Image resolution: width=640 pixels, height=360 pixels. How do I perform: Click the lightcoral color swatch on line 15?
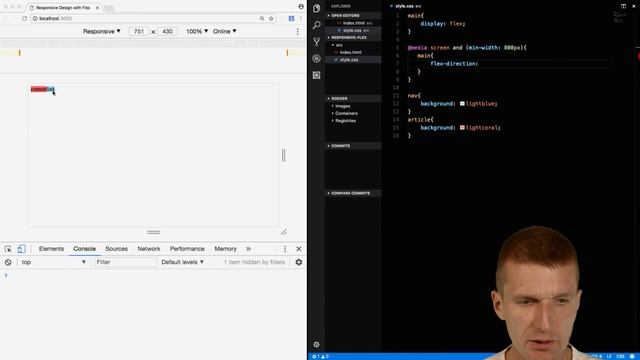(462, 128)
